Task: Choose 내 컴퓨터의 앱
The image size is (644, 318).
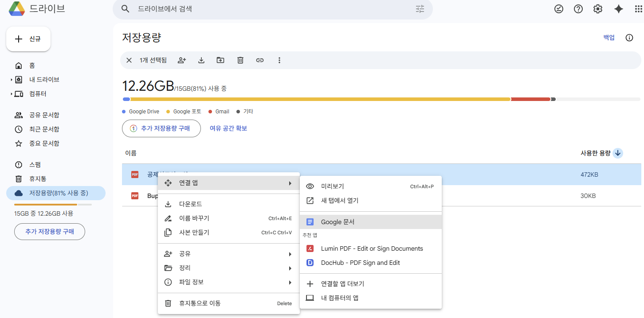Action: click(371, 298)
